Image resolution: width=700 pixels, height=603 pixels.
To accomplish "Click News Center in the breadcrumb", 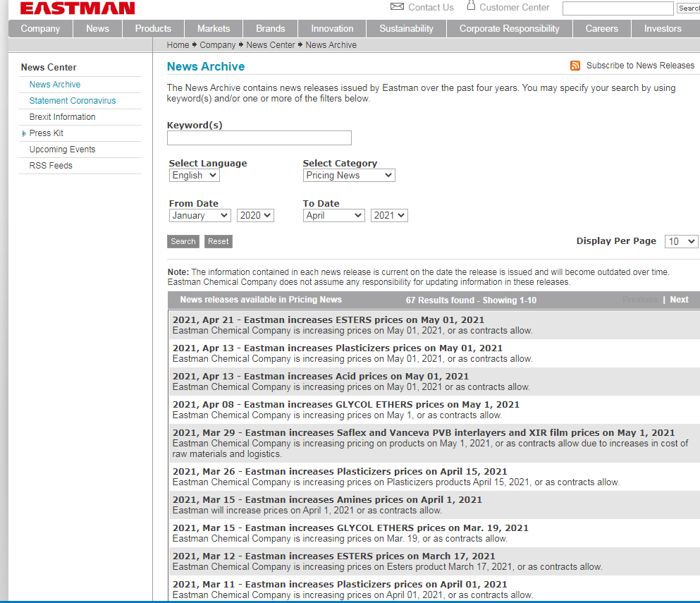I will [x=270, y=45].
